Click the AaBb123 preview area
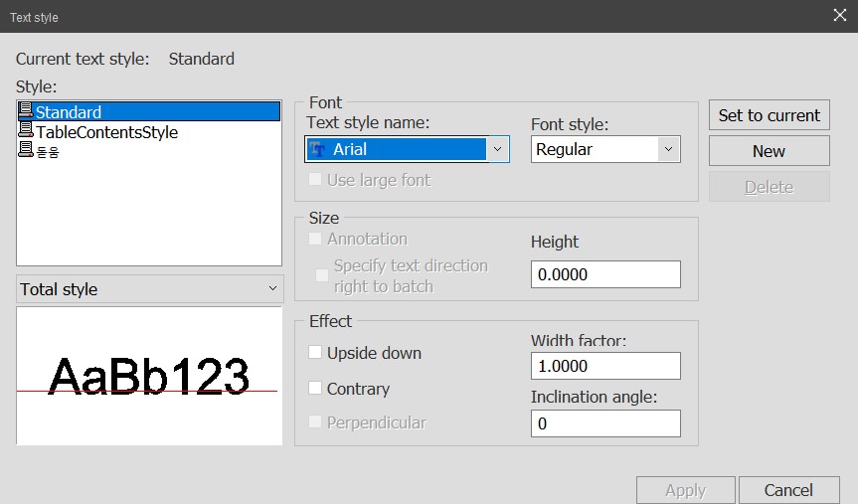 click(x=149, y=376)
